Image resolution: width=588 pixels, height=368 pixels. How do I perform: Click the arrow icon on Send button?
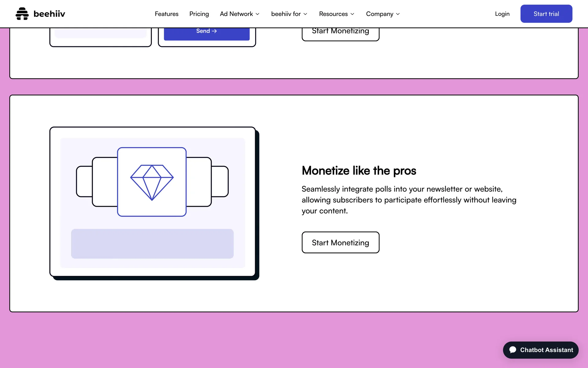click(214, 31)
